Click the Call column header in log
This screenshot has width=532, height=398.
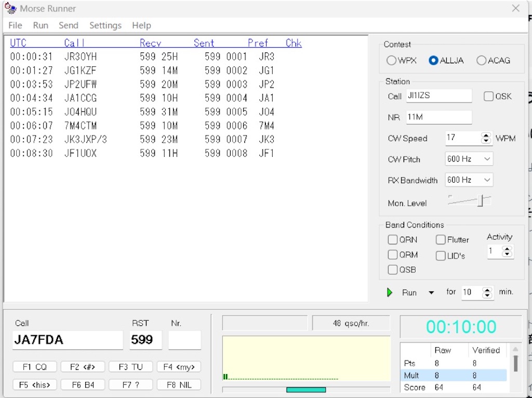pos(74,43)
